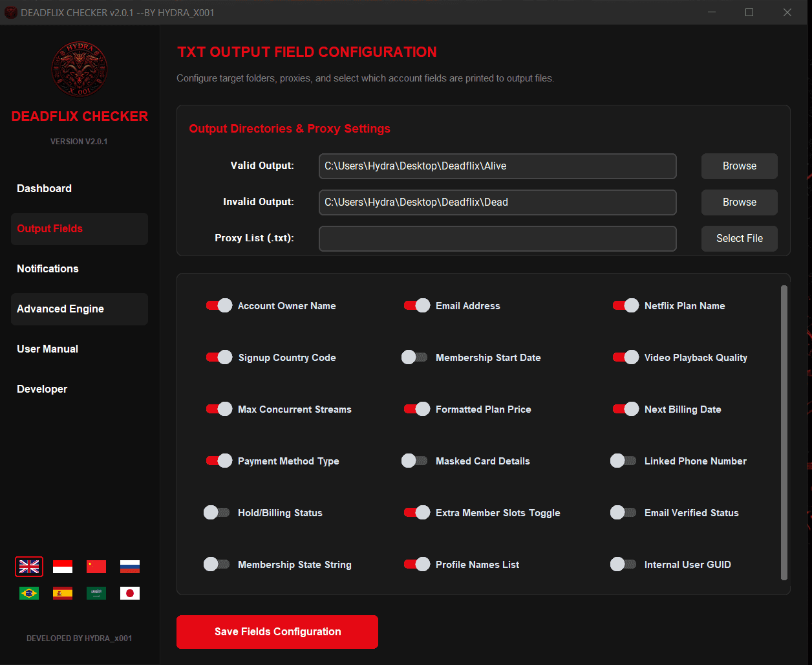This screenshot has width=812, height=665.
Task: Click "DEVELOPED BY HYDRA_x001" footer text
Action: (x=80, y=638)
